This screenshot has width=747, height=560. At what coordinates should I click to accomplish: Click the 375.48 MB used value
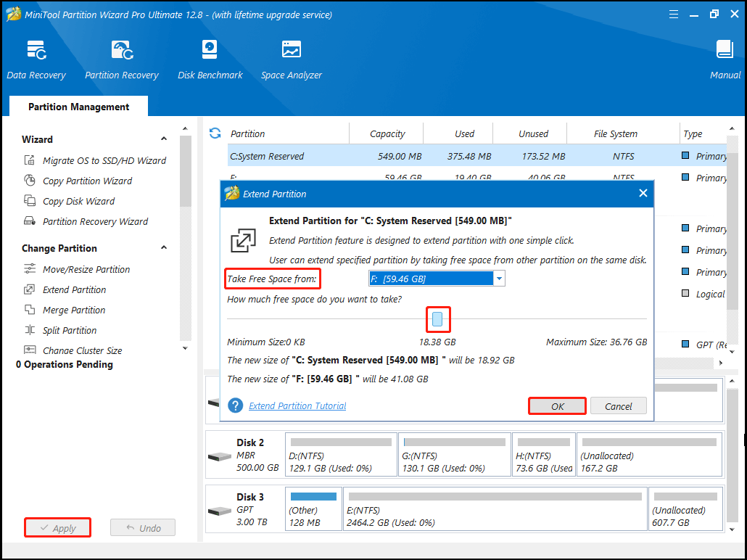pyautogui.click(x=469, y=157)
